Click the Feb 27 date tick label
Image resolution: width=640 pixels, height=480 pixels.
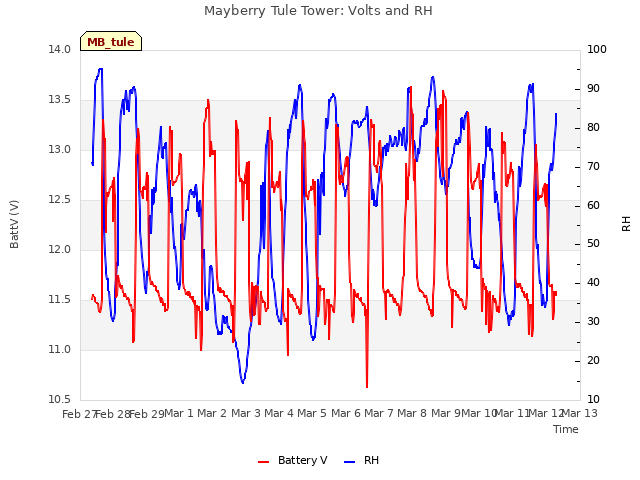[x=79, y=414]
